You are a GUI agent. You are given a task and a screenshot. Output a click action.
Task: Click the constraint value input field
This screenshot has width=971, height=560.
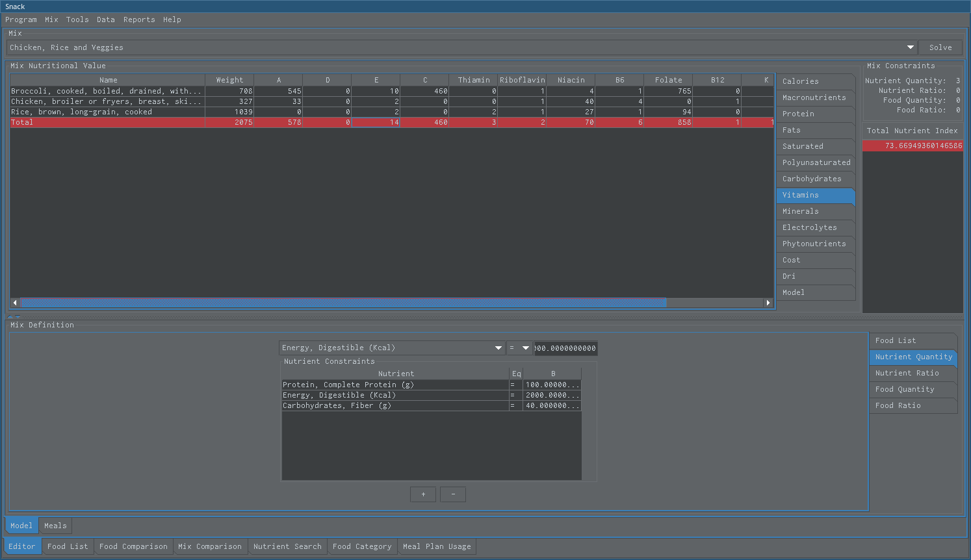[565, 348]
